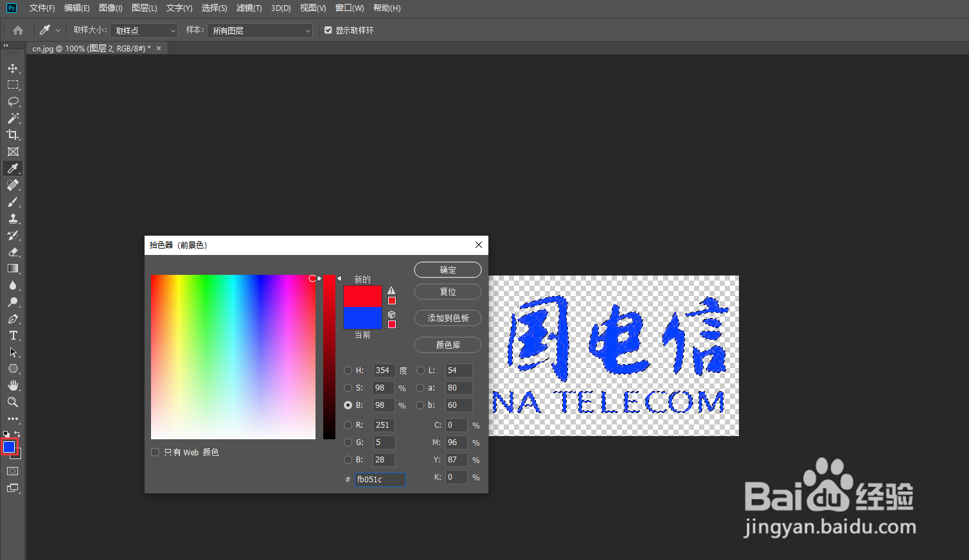Viewport: 969px width, 560px height.
Task: Open 滤镜(T) menu
Action: tap(249, 8)
